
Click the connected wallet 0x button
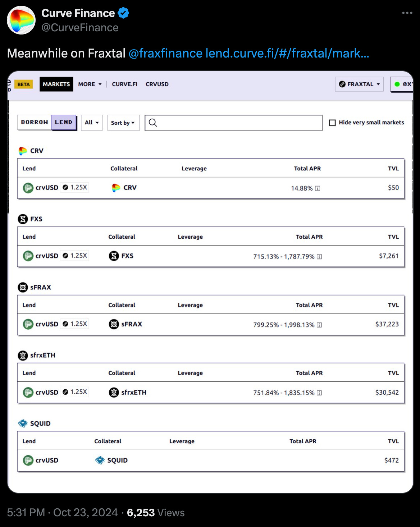402,84
